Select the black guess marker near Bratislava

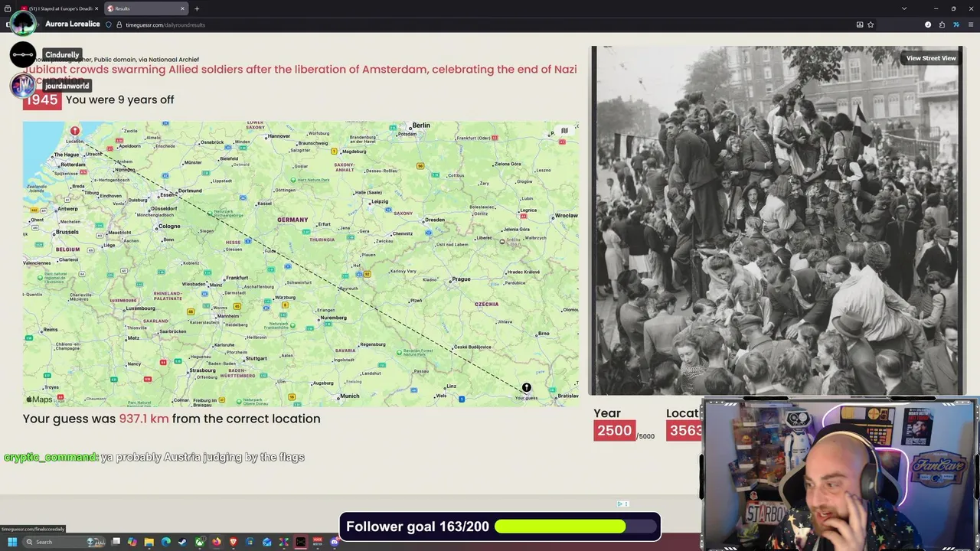pyautogui.click(x=526, y=388)
